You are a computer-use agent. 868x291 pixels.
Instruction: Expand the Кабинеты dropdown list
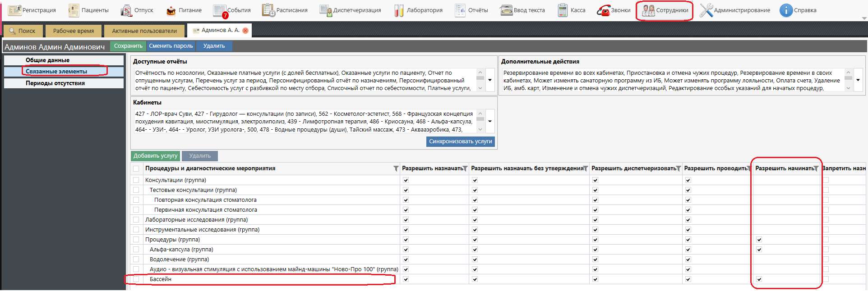tap(490, 121)
